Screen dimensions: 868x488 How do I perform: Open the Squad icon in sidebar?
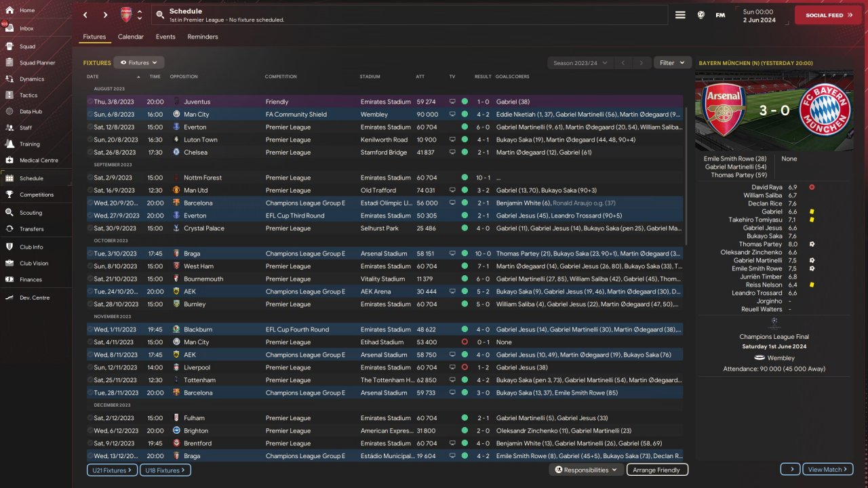pos(9,47)
